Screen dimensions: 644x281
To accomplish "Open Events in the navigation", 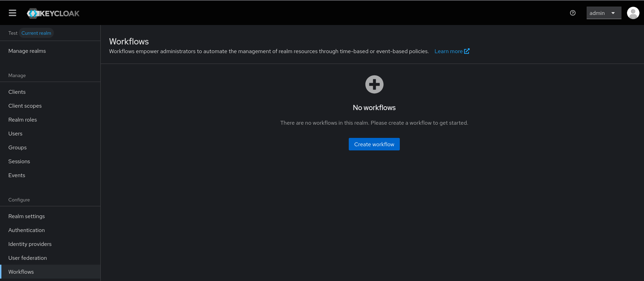I will (17, 175).
